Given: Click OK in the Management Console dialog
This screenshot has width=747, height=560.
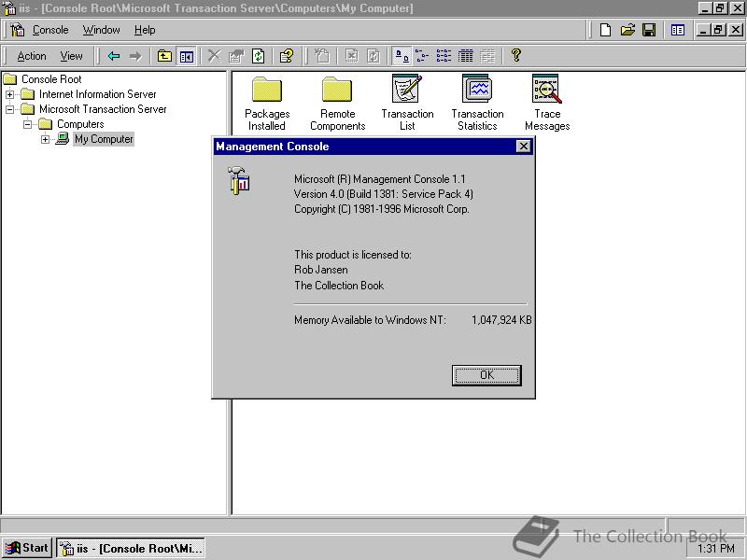Looking at the screenshot, I should (486, 375).
